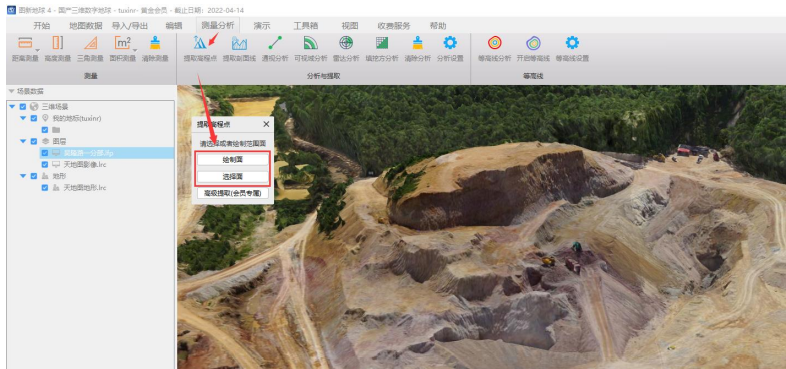Image resolution: width=786 pixels, height=369 pixels.
Task: Click the monitor icon of 天地图影像.lrc
Action: click(56, 164)
